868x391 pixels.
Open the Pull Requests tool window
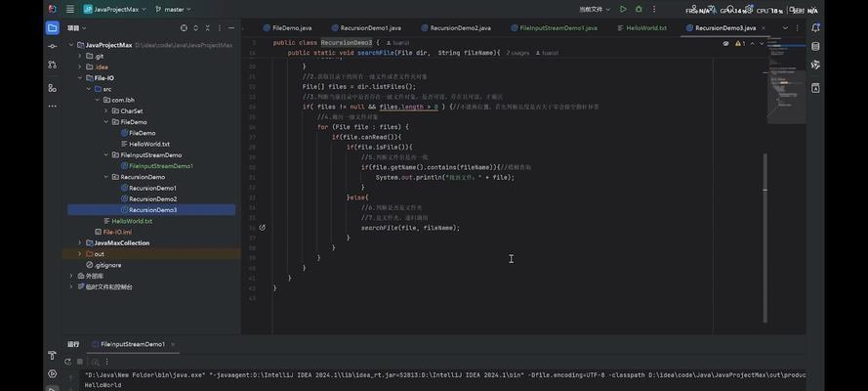[53, 65]
